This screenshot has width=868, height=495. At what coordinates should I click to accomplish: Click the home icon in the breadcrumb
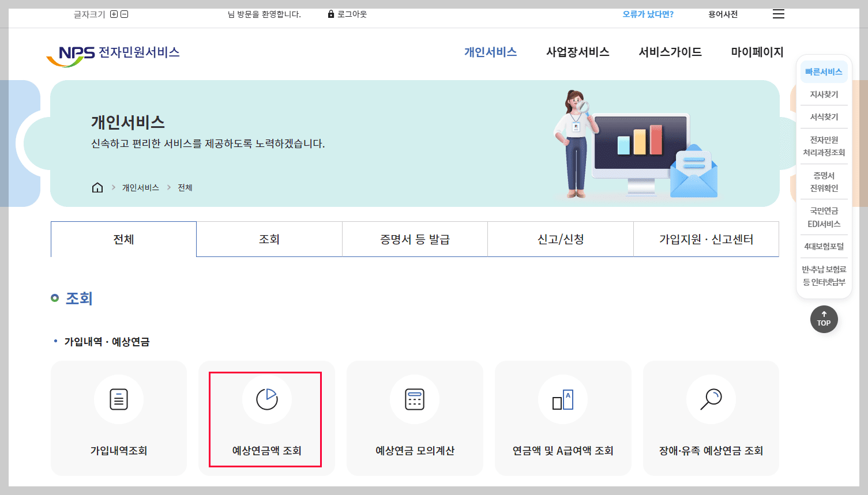97,187
